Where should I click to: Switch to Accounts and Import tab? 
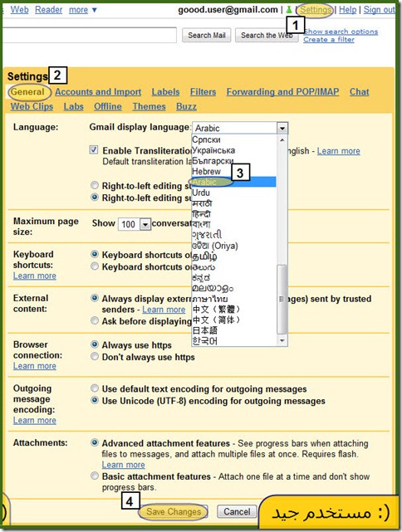click(98, 92)
